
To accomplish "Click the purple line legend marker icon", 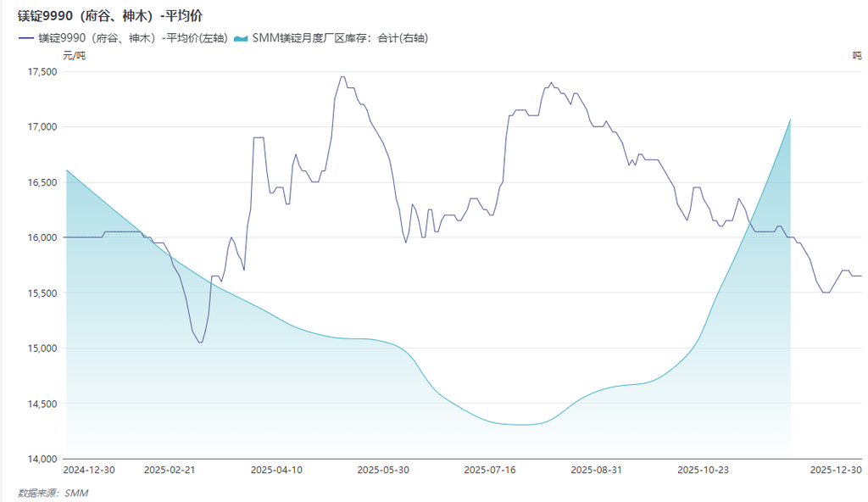I will [x=25, y=38].
